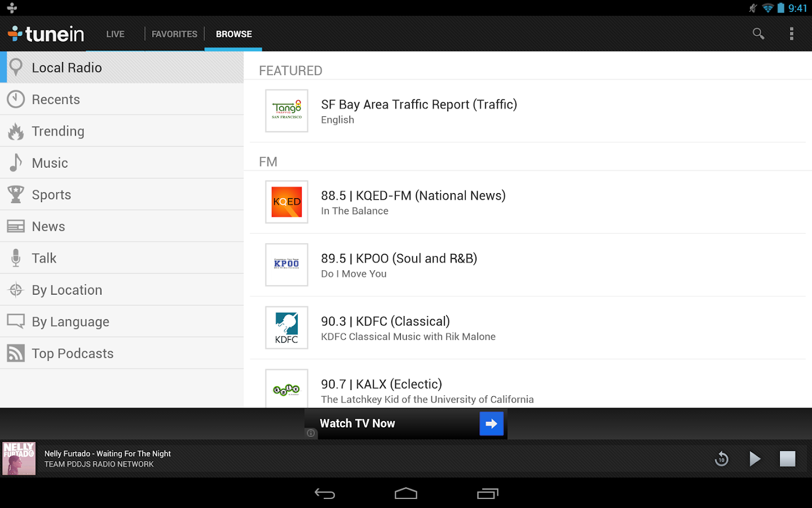Tap the KQED station logo
This screenshot has width=812, height=508.
[287, 202]
